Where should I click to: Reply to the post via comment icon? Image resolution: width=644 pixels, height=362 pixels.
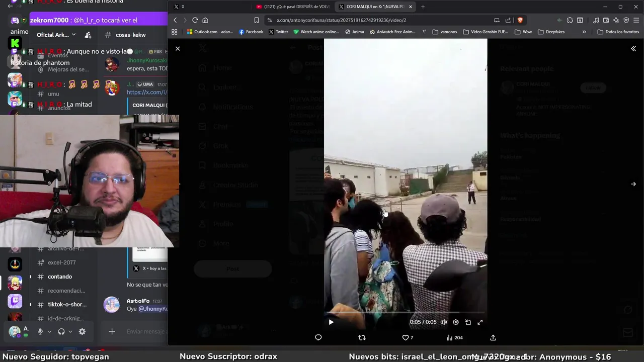[318, 337]
